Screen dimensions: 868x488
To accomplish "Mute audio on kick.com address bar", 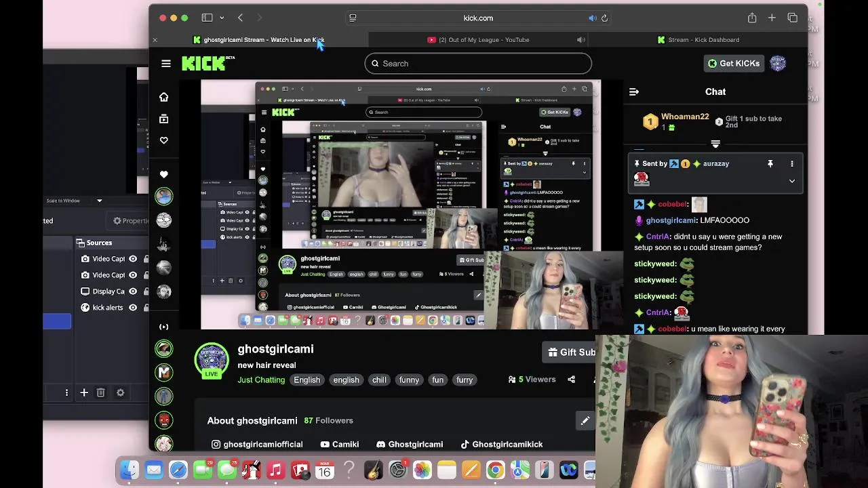I will 592,18.
